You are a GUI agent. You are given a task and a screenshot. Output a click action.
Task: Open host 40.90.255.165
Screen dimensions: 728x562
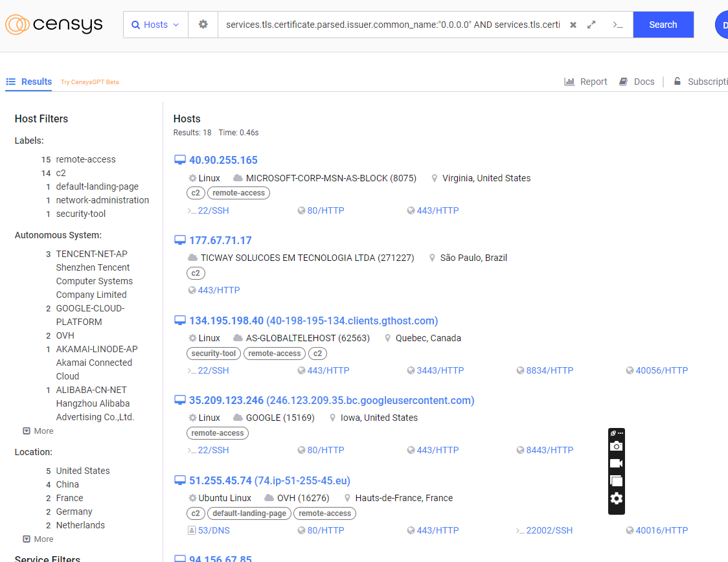[x=223, y=160]
